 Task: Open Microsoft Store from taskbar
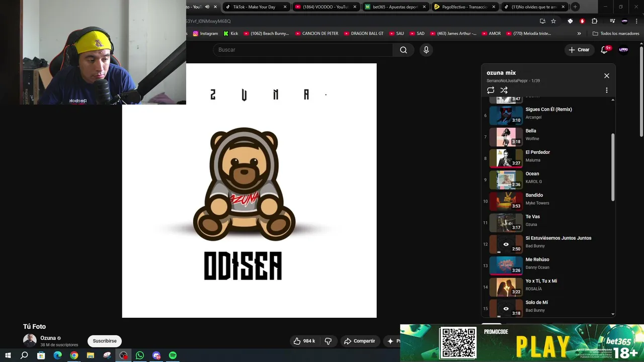(41, 355)
